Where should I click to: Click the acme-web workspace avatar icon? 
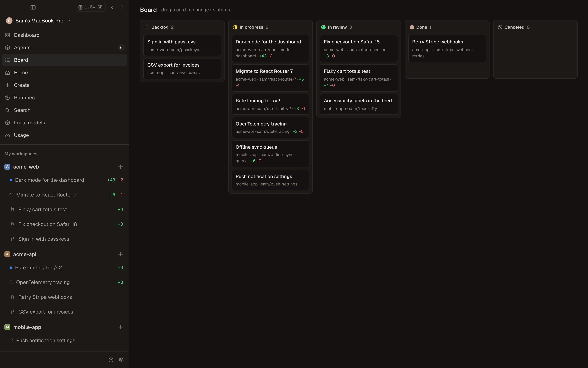(x=7, y=167)
